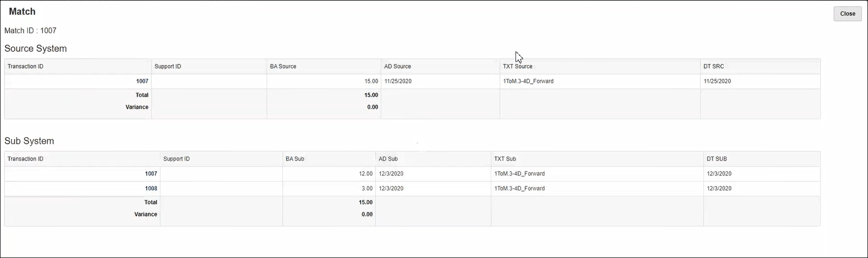Select the TXT Source column header
This screenshot has height=258, width=868.
[518, 67]
